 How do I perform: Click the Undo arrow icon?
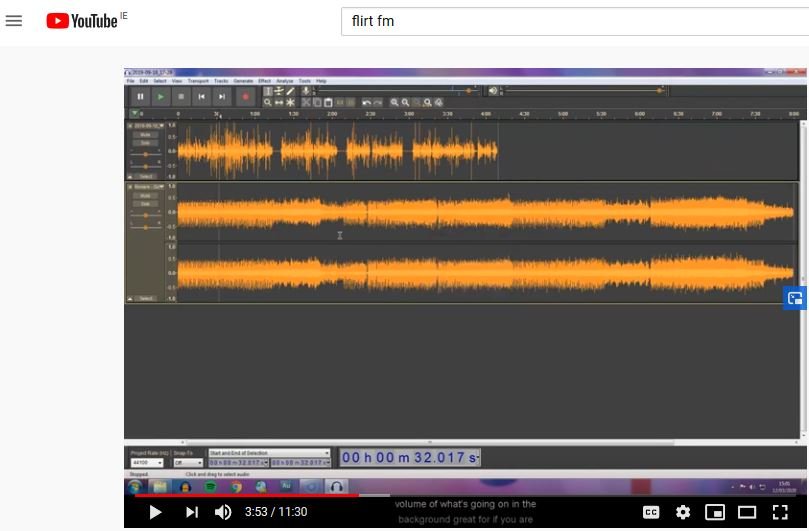tap(366, 103)
